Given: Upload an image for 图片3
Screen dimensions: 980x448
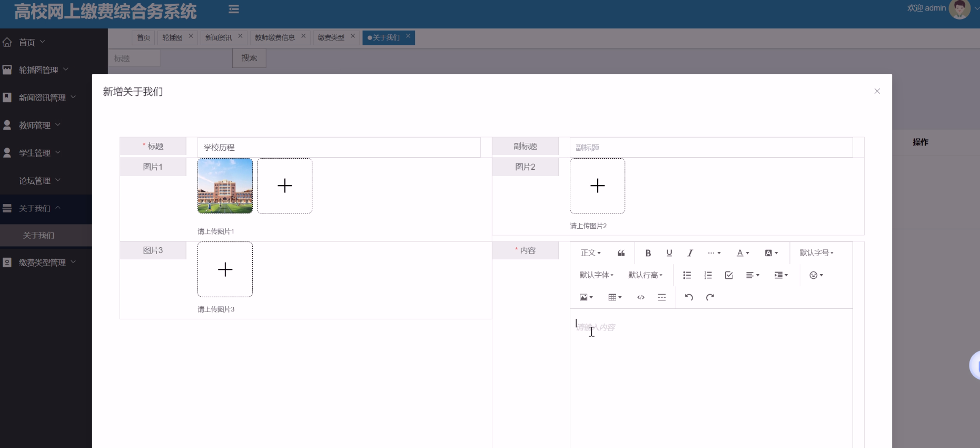Looking at the screenshot, I should click(225, 269).
